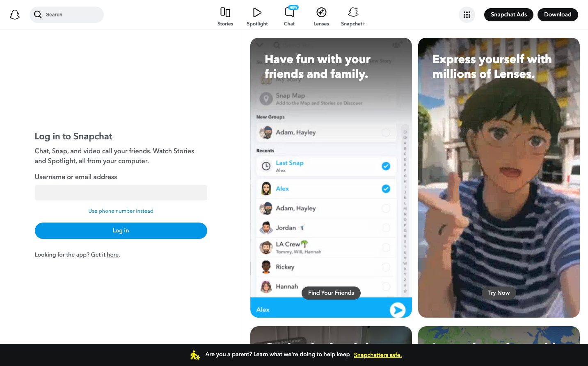Viewport: 588px width, 366px height.
Task: Click the username or email field
Action: (121, 193)
